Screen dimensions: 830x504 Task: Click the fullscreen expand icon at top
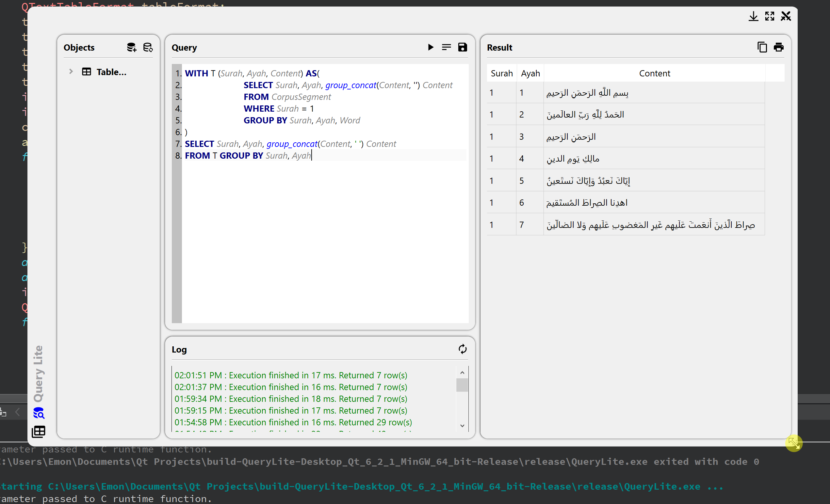pos(769,16)
